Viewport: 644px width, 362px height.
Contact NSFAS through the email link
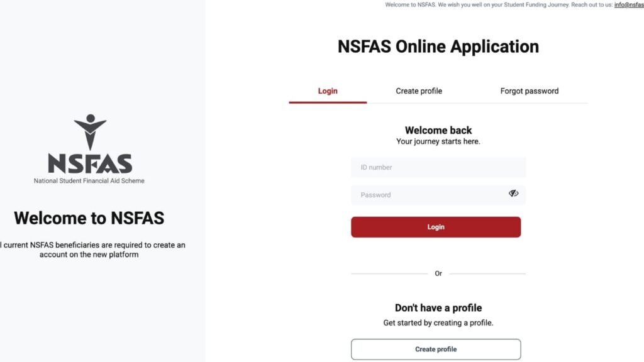coord(630,4)
